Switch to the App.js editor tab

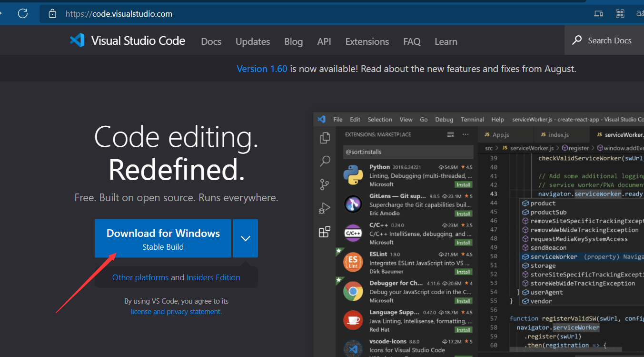tap(505, 135)
